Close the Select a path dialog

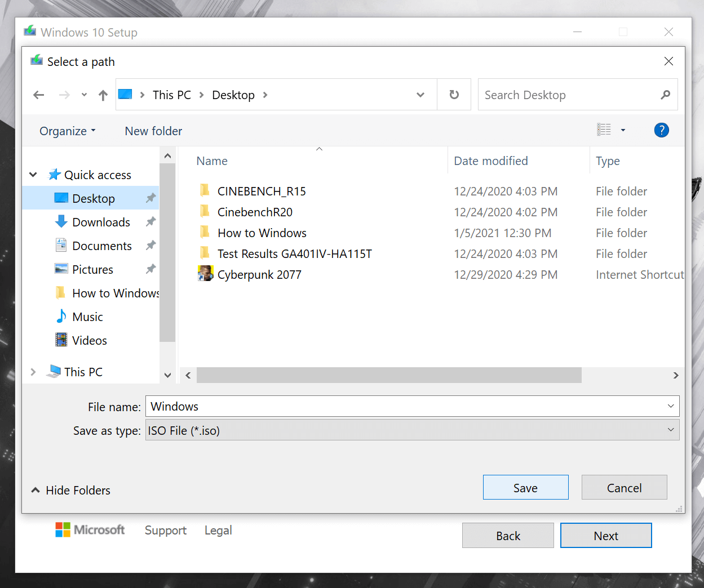coord(668,61)
